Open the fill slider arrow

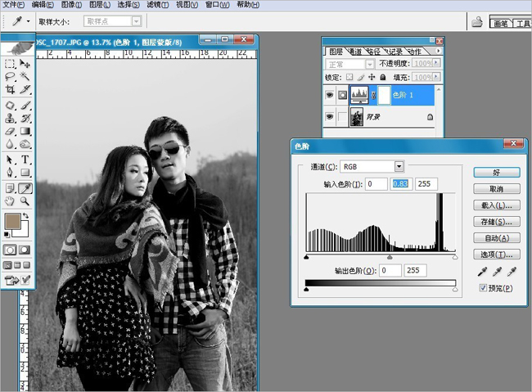[436, 77]
